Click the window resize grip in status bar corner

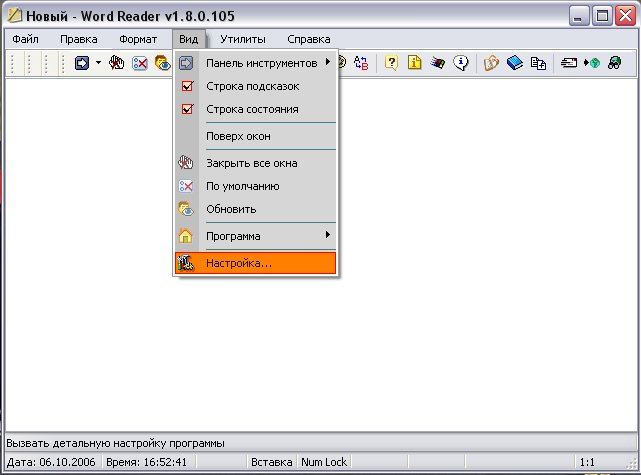click(x=631, y=463)
